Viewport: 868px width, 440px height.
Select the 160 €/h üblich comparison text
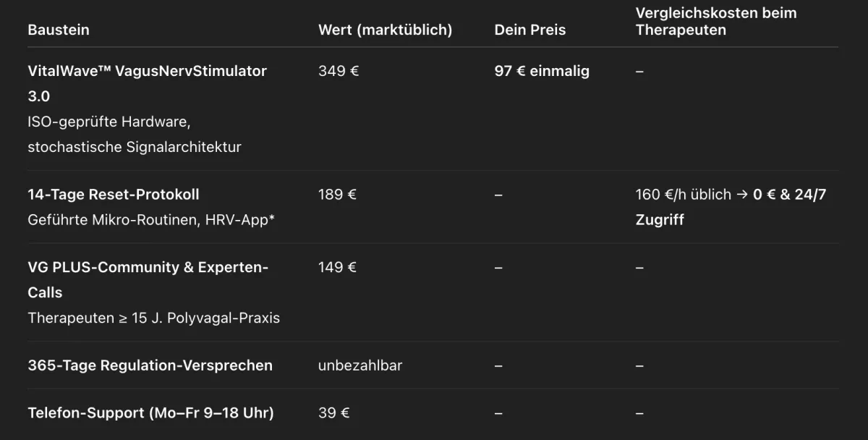pyautogui.click(x=684, y=194)
